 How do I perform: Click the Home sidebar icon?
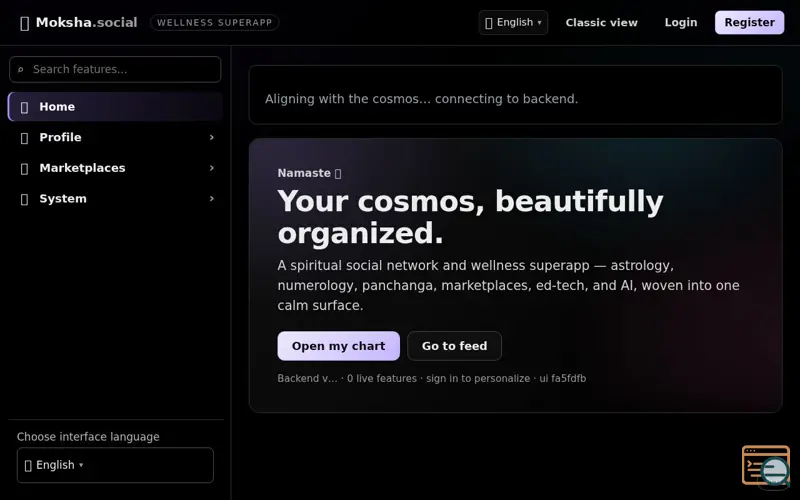[24, 107]
